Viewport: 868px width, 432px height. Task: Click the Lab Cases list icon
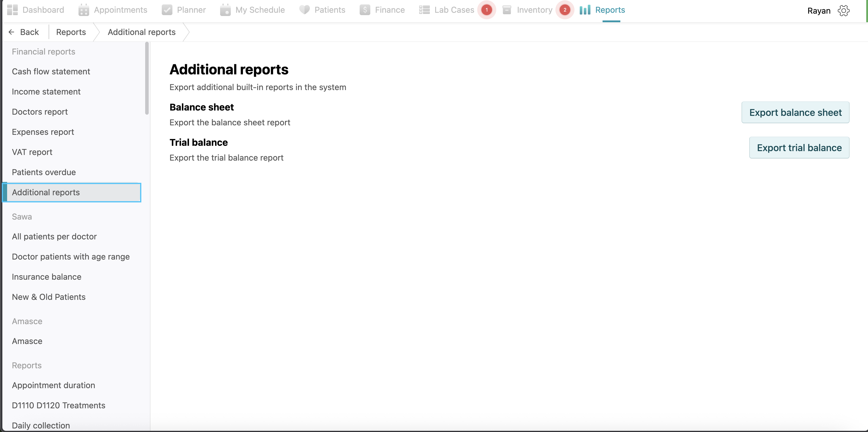point(424,10)
